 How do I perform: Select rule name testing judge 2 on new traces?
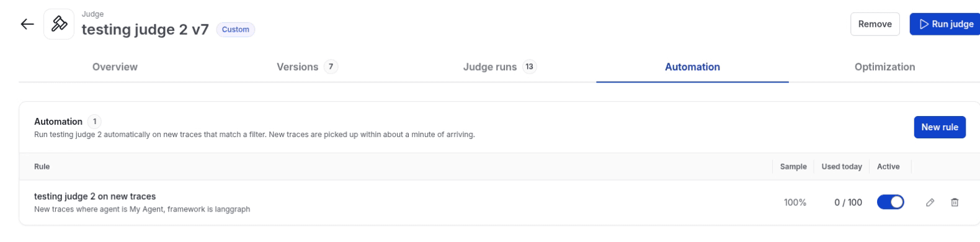tap(95, 197)
